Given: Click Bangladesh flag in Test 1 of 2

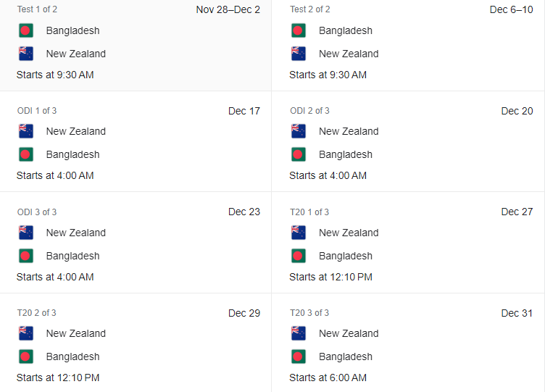Looking at the screenshot, I should 26,30.
